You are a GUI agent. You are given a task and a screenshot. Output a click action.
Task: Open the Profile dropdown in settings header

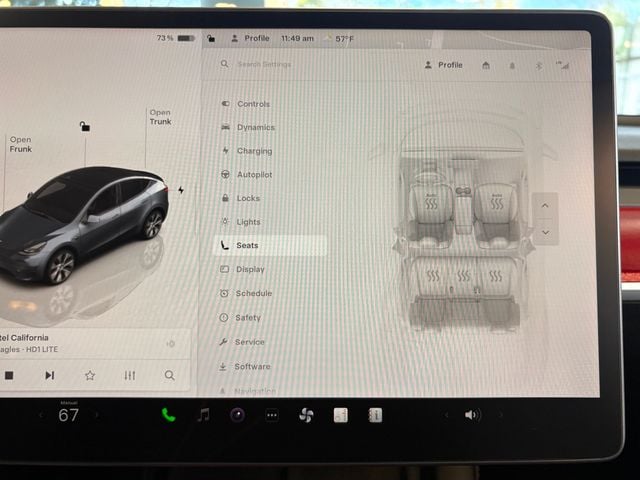pos(443,65)
